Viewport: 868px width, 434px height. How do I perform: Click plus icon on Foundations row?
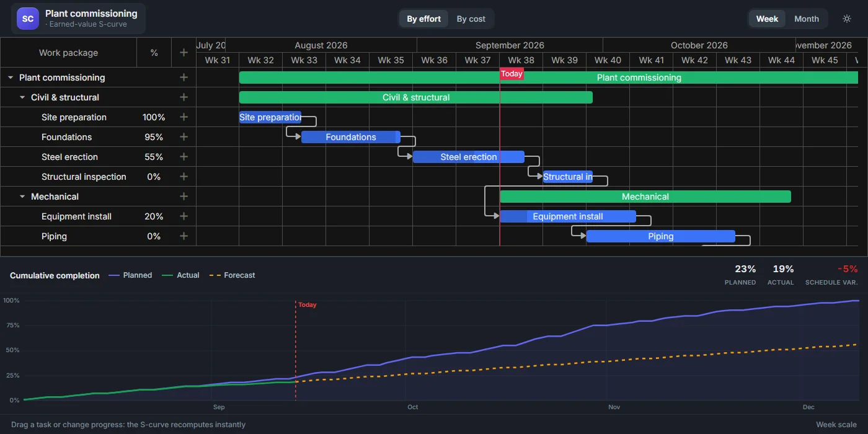tap(184, 137)
